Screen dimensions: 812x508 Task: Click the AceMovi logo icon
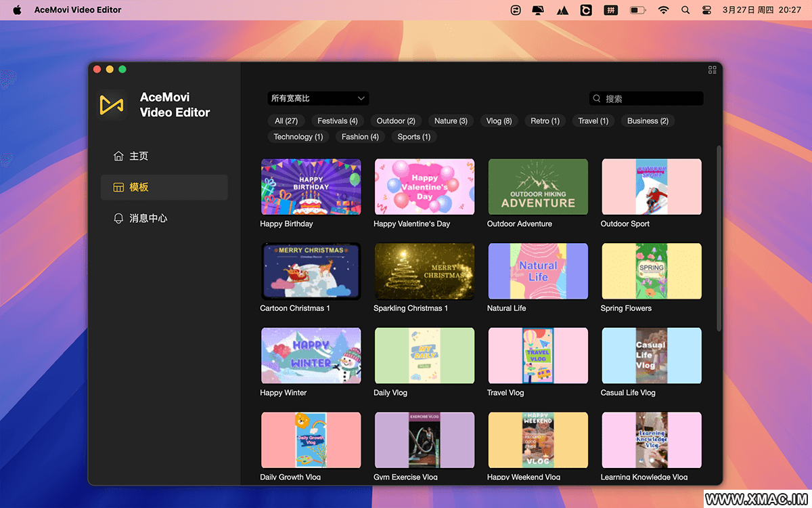pos(112,105)
